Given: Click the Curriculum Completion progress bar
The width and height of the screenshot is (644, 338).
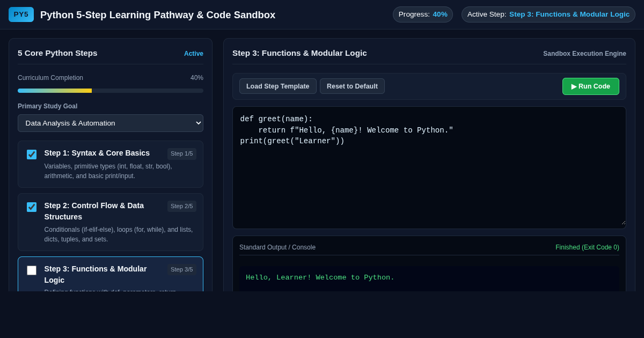Looking at the screenshot, I should click(111, 91).
